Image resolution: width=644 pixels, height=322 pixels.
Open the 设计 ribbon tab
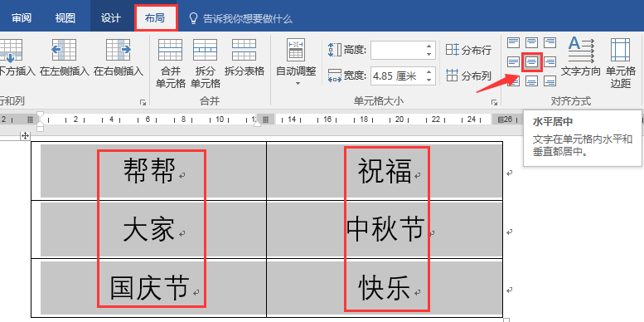coord(110,18)
